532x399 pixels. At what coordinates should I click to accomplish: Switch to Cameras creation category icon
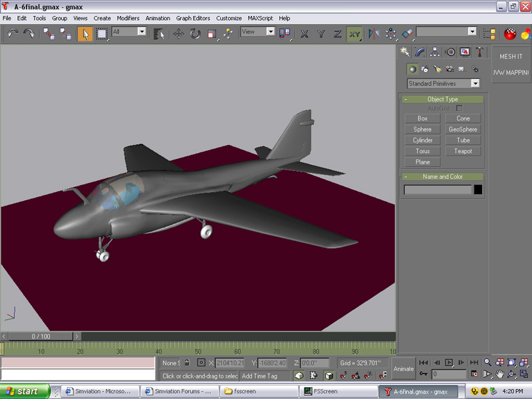point(450,68)
